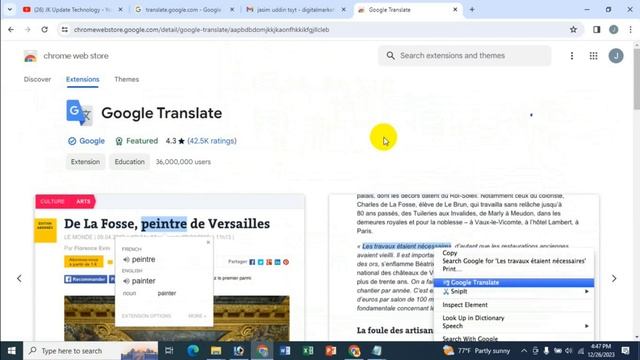Click the page vertical scrollbar
The height and width of the screenshot is (360, 640).
(636, 78)
